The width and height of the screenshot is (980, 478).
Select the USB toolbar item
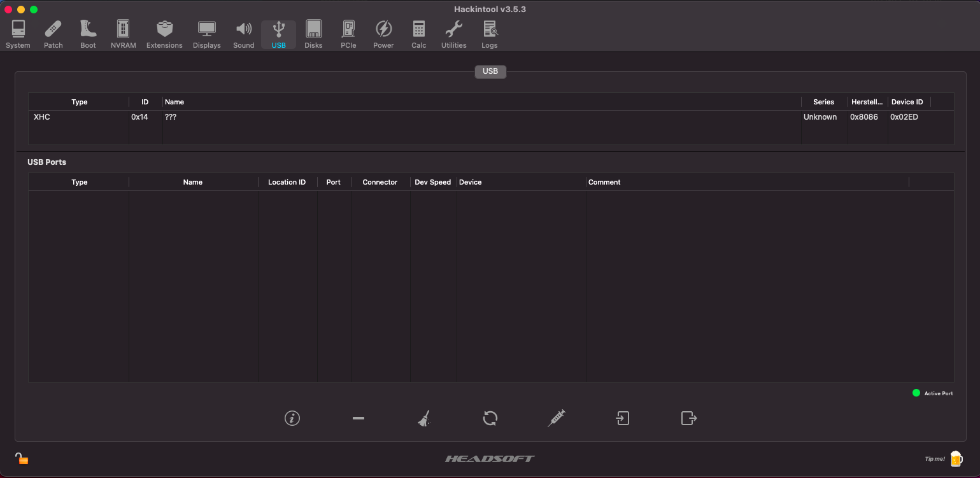tap(278, 34)
